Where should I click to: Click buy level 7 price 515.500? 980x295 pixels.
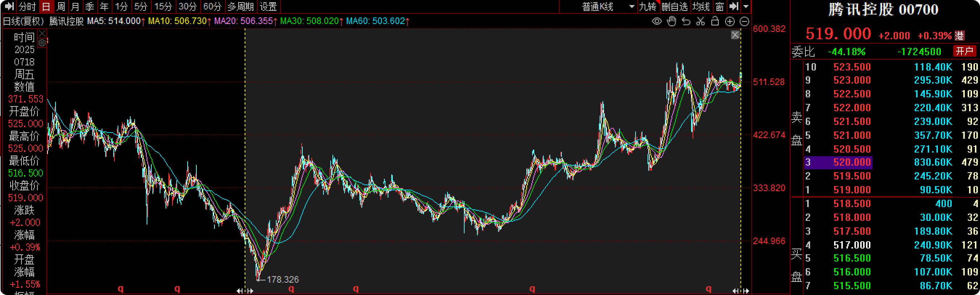pos(852,286)
